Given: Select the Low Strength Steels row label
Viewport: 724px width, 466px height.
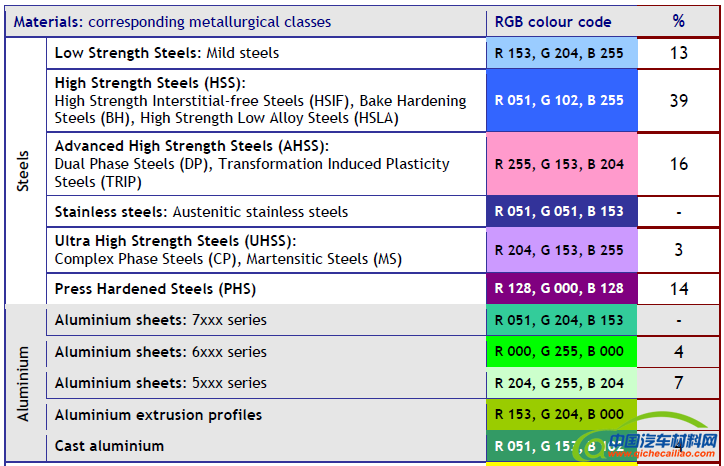Looking at the screenshot, I should coord(167,53).
